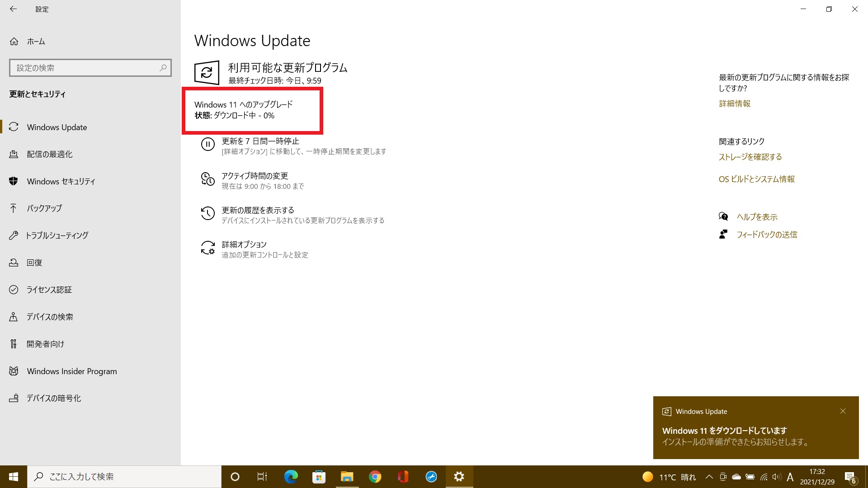This screenshot has width=868, height=488.
Task: Select Windows セキュリティ in the sidebar
Action: tap(60, 181)
